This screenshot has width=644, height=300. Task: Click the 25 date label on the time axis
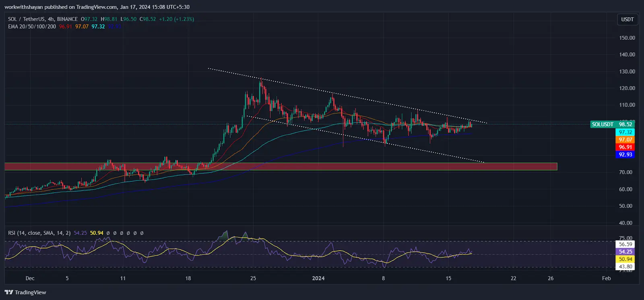253,278
